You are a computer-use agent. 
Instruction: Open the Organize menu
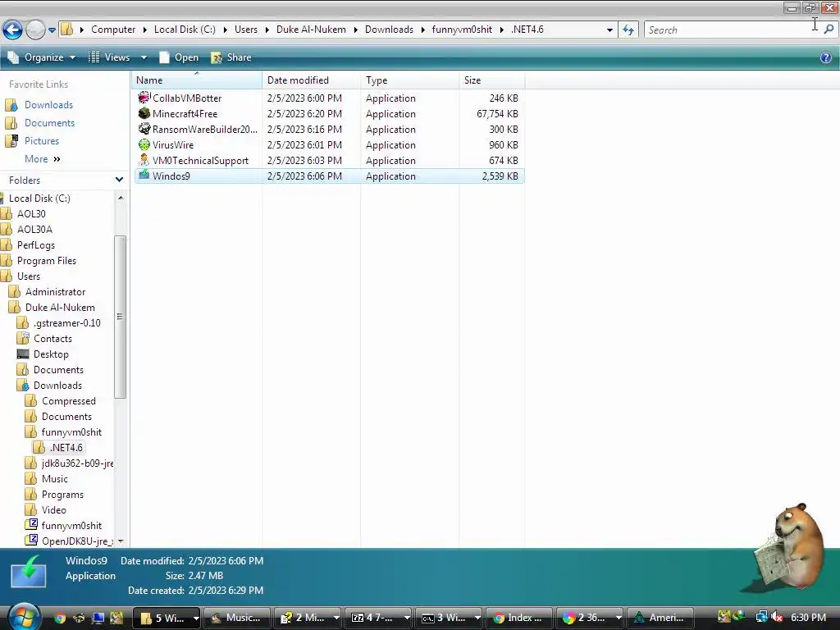pos(42,57)
